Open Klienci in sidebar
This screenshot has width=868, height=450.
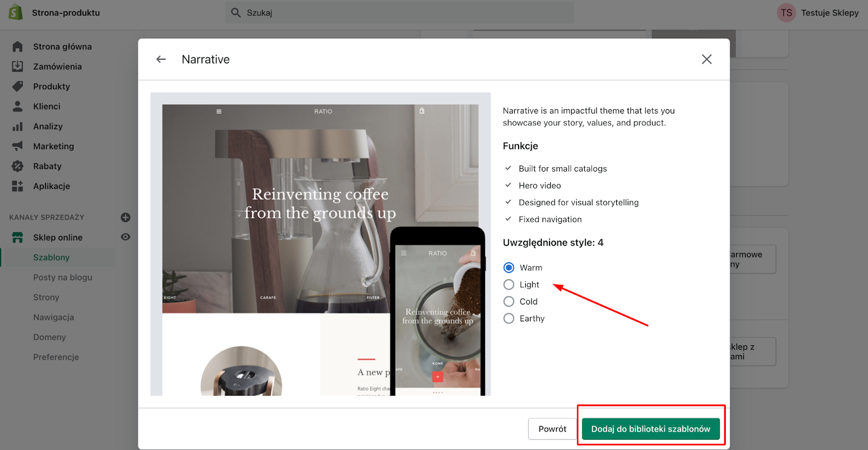[47, 106]
